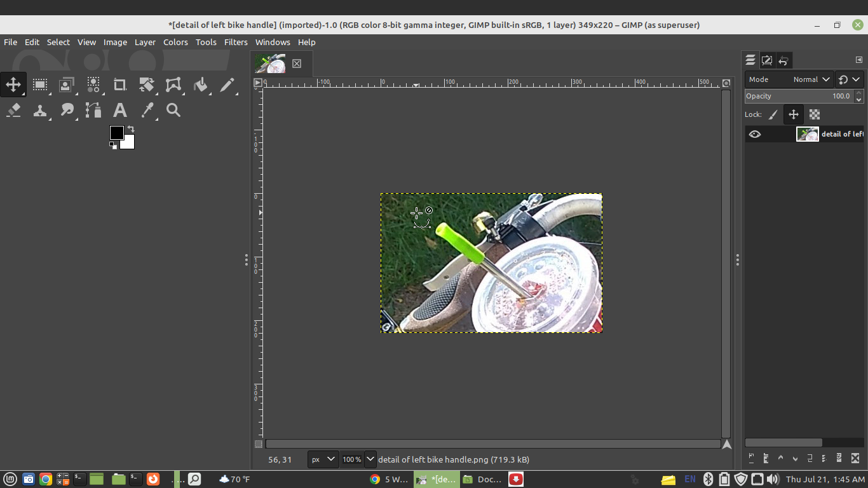
Task: Swap foreground and background colors
Action: [x=131, y=129]
